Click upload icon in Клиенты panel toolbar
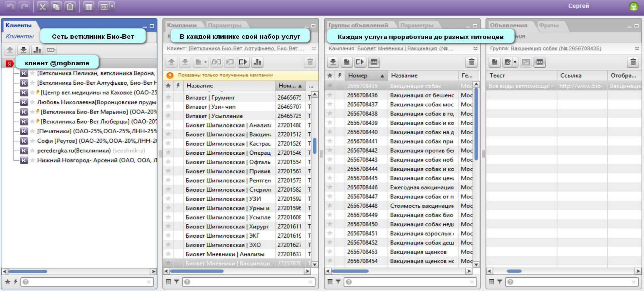 [10, 50]
